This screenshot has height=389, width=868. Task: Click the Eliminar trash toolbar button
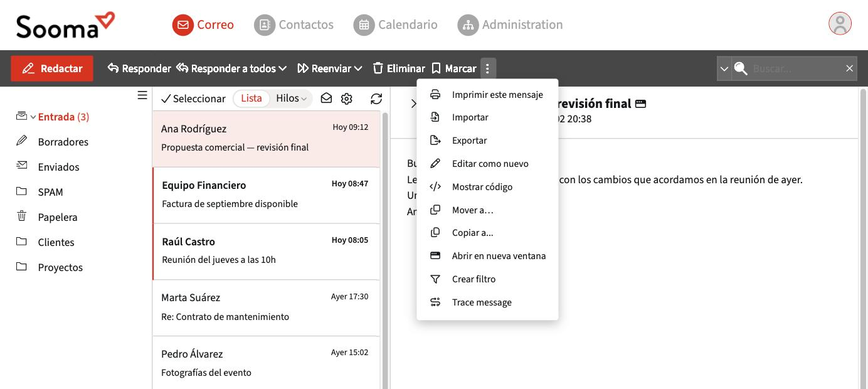[399, 68]
